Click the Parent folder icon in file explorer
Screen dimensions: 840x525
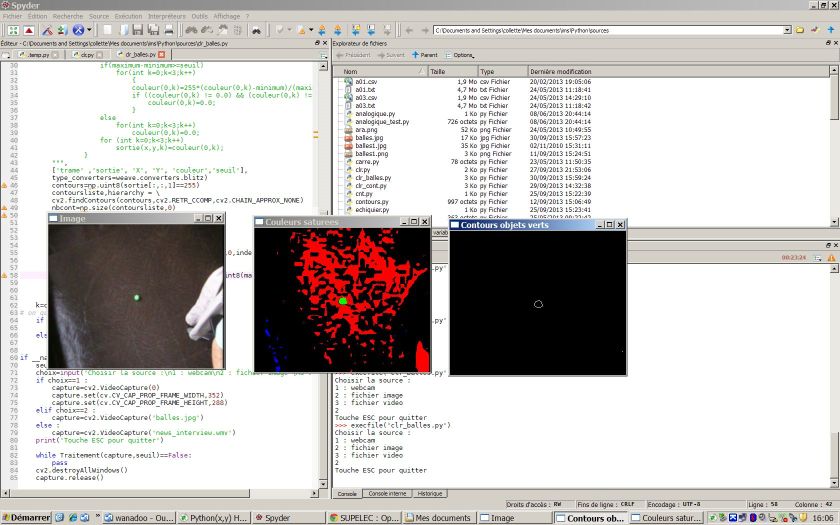[x=425, y=55]
